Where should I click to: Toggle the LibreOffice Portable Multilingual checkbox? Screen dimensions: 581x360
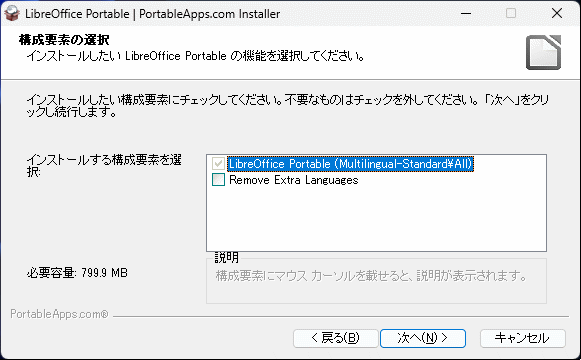218,163
